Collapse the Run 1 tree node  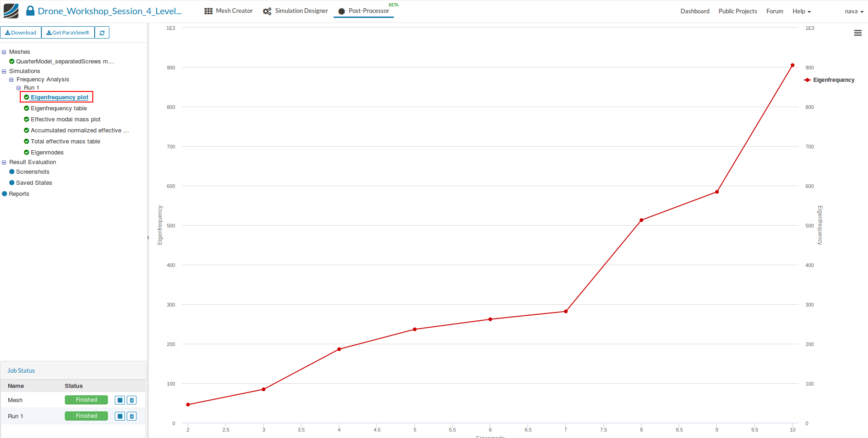pos(19,88)
